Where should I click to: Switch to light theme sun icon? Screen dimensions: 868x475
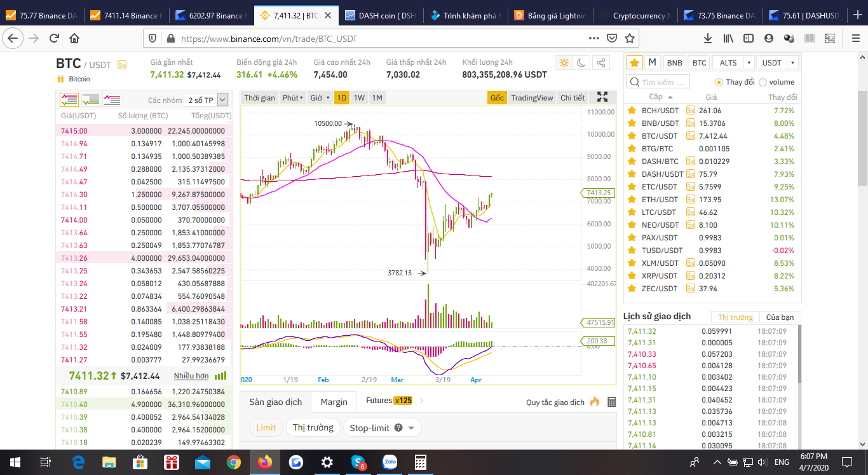click(564, 62)
